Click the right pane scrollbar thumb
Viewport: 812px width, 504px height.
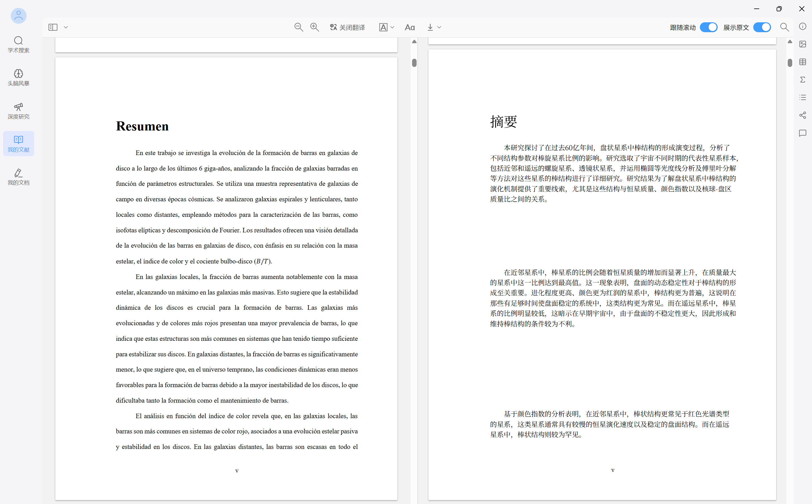(x=790, y=63)
